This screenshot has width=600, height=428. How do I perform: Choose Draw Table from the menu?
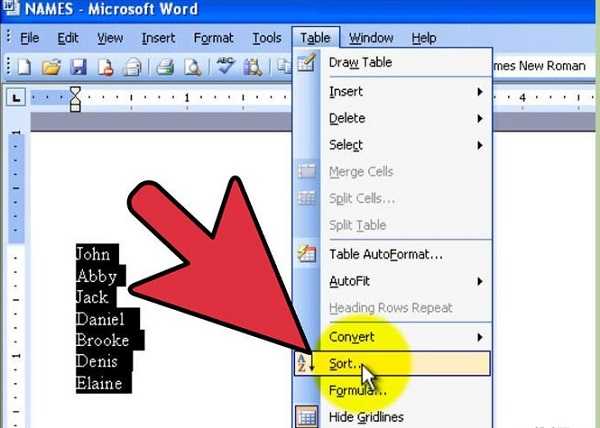392,62
